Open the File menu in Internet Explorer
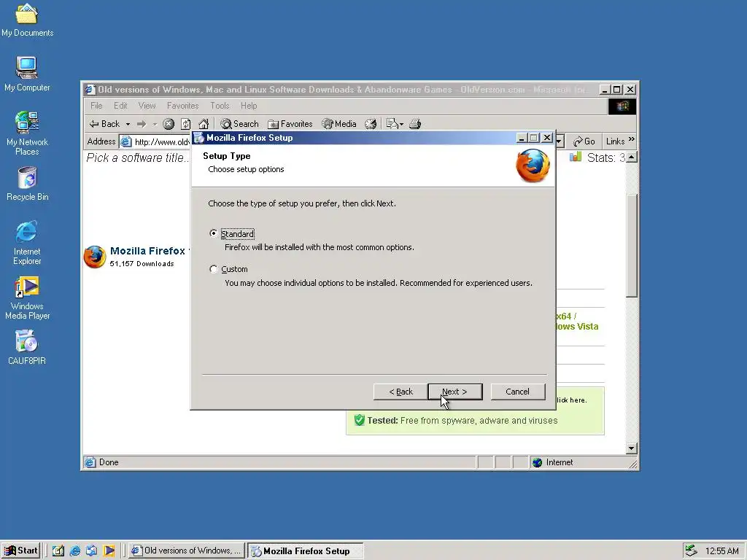 click(x=96, y=106)
